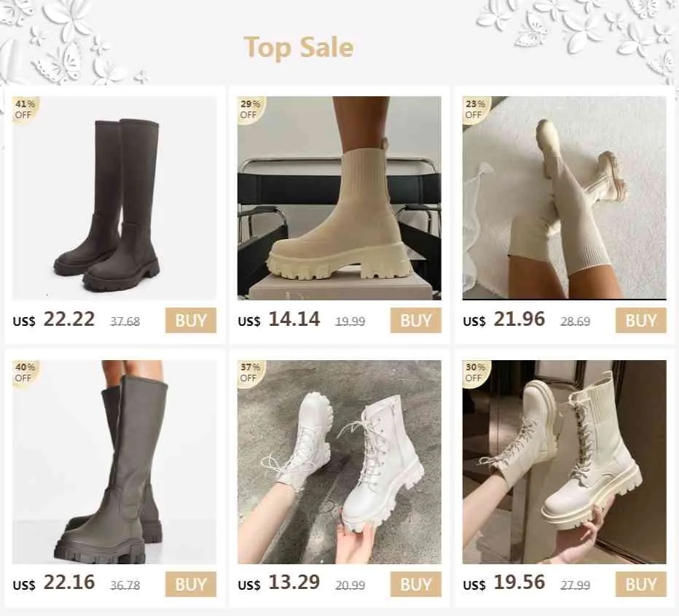Click the 23% OFF discount badge

click(x=476, y=109)
